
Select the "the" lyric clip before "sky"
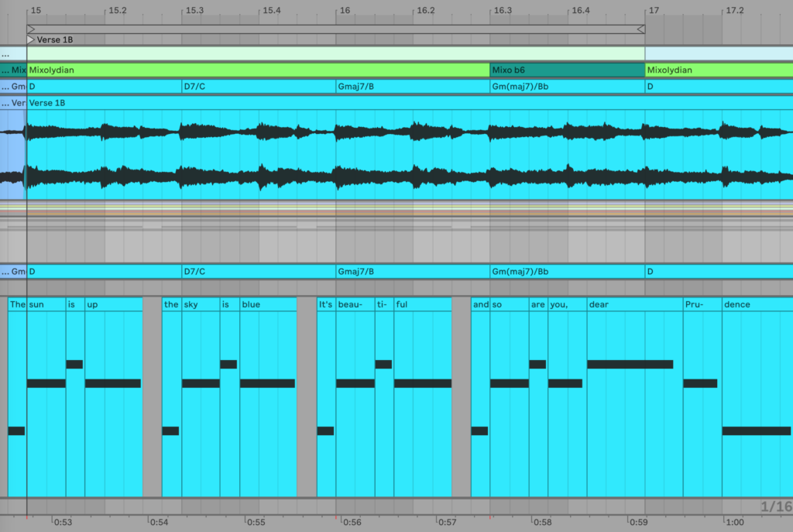(172, 304)
